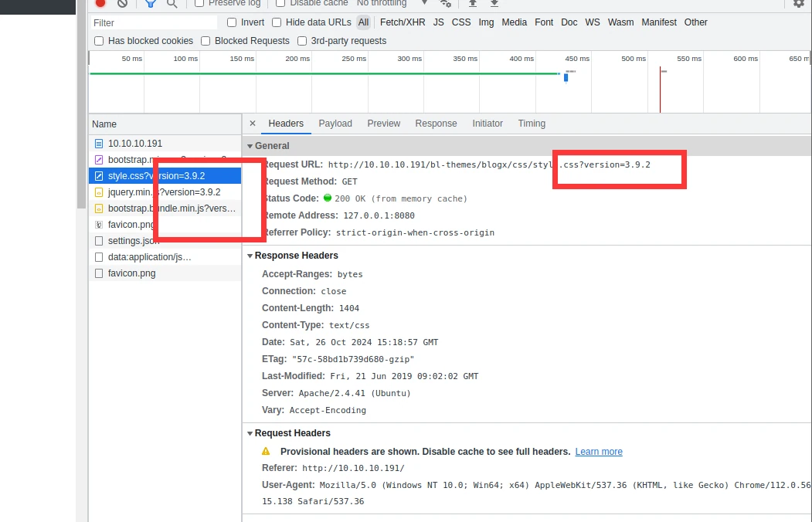This screenshot has height=522, width=812.
Task: Select the Headers tab
Action: click(286, 124)
